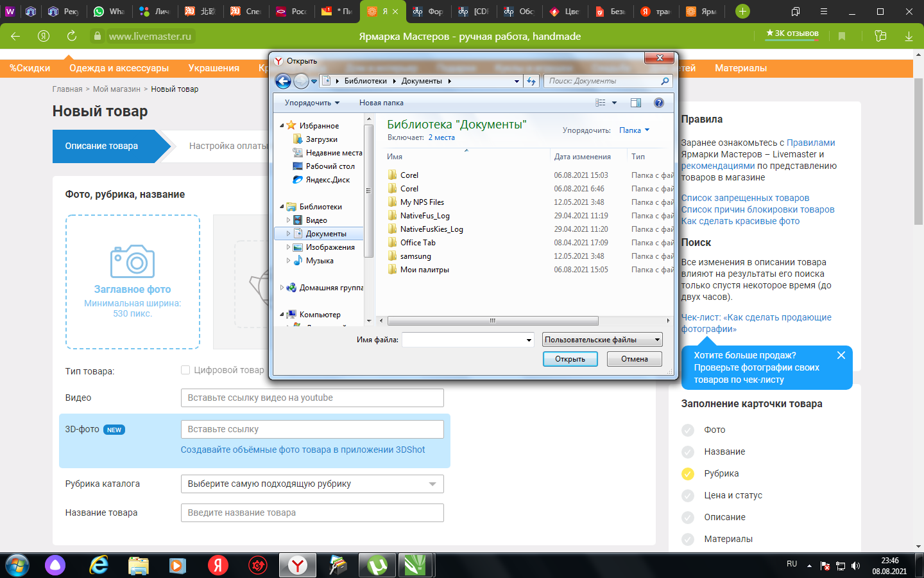This screenshot has height=578, width=924.
Task: Click the Открыть button in dialog
Action: tap(570, 359)
